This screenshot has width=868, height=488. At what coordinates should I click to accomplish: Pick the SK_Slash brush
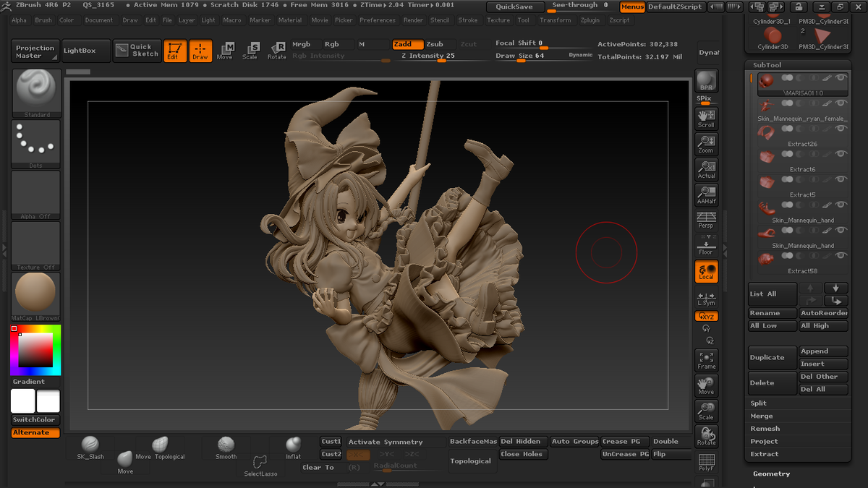[x=90, y=448]
